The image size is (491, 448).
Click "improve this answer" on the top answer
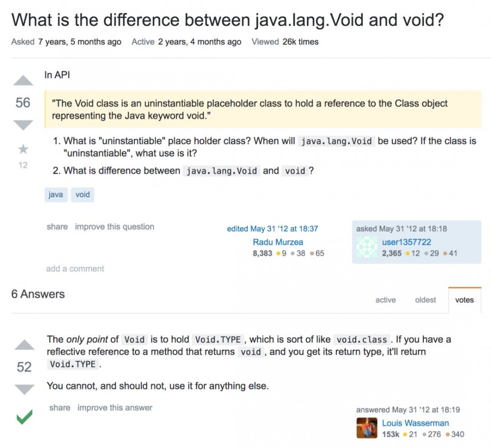(114, 407)
